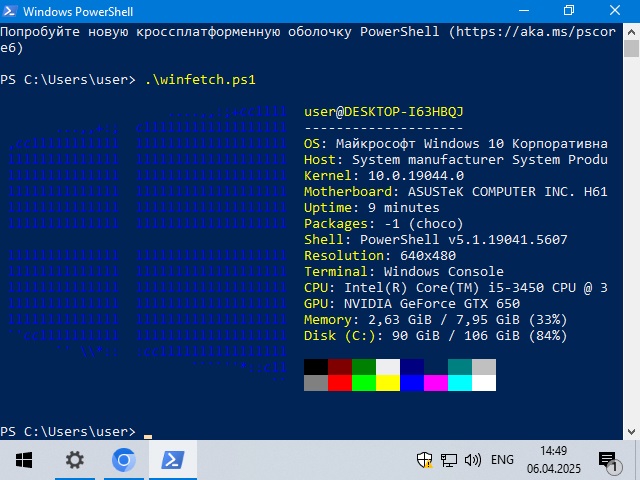The width and height of the screenshot is (640, 480).
Task: Click the Host System manufacturer line
Action: pyautogui.click(x=456, y=160)
